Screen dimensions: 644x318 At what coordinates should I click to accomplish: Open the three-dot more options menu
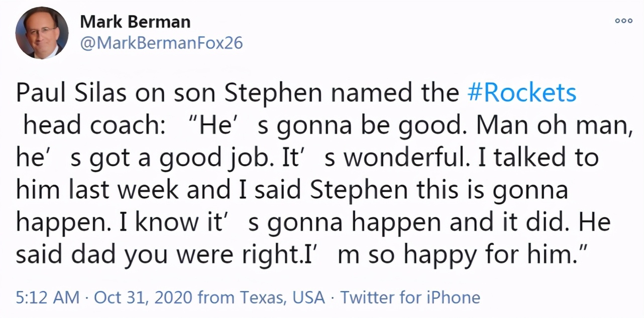pos(623,21)
